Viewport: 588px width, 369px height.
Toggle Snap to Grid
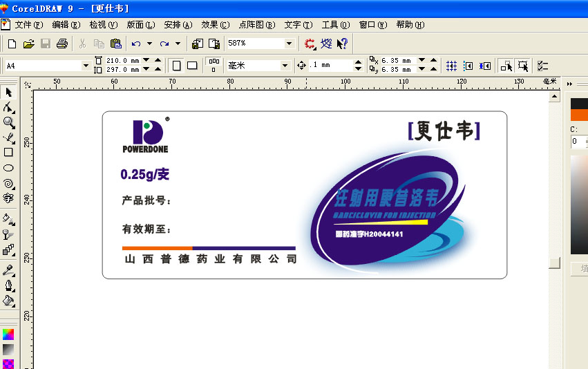click(451, 66)
